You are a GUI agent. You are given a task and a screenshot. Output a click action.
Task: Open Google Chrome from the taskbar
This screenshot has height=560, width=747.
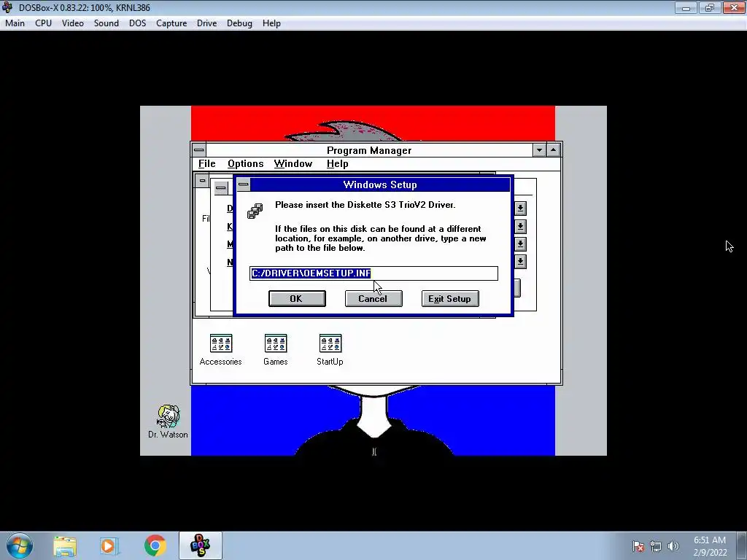click(x=155, y=545)
